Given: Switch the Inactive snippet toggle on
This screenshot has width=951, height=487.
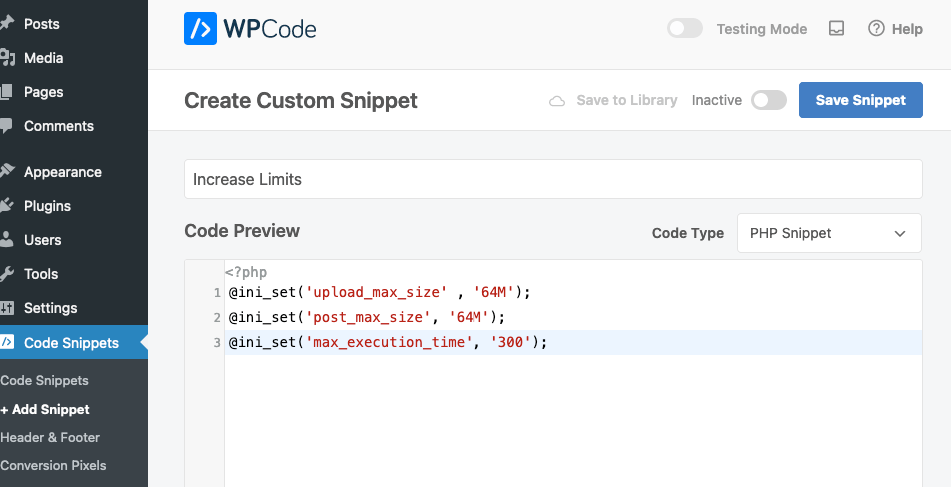Looking at the screenshot, I should click(769, 100).
